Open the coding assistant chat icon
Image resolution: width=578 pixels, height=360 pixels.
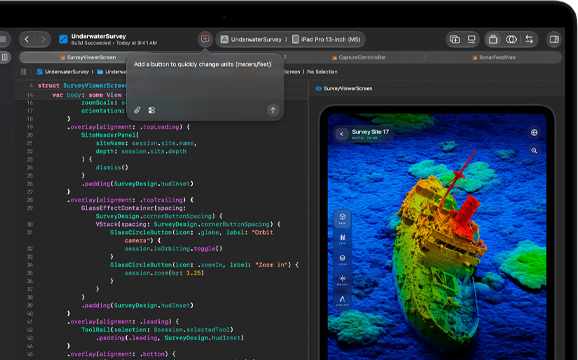[x=205, y=39]
